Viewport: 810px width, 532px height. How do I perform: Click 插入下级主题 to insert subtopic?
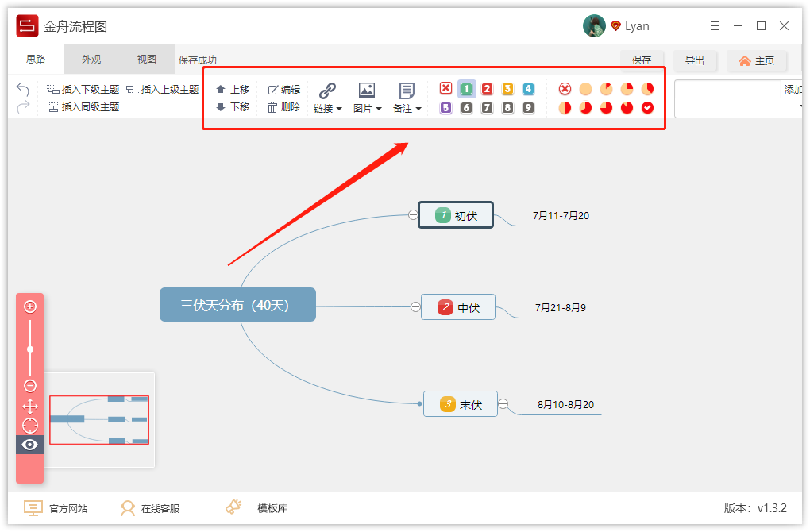(83, 90)
